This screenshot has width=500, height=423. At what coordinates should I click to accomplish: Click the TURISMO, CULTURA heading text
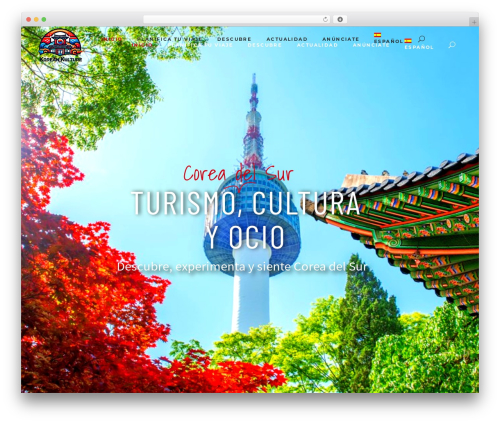(x=246, y=203)
